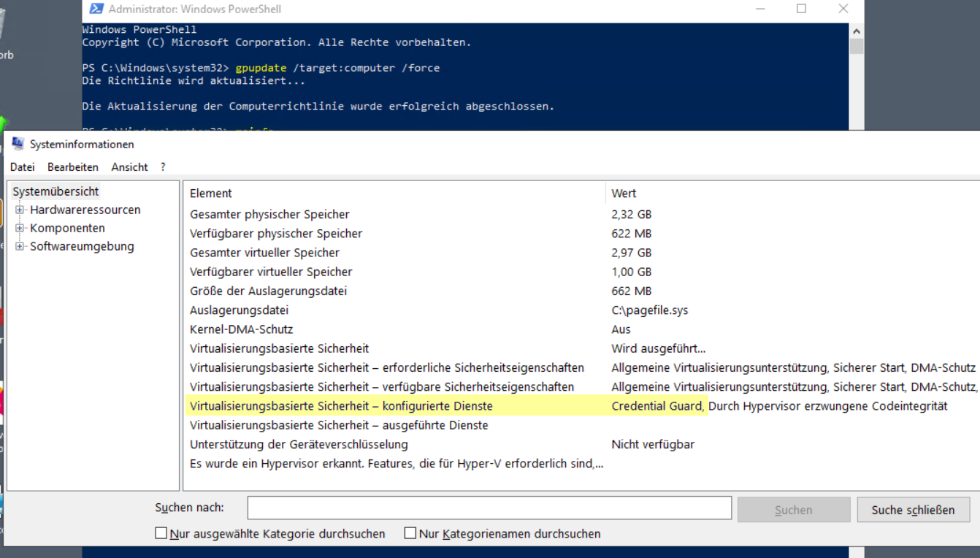Viewport: 980px width, 558px height.
Task: Select the verfügbare Sicherheitseigenschaften row
Action: pyautogui.click(x=582, y=386)
